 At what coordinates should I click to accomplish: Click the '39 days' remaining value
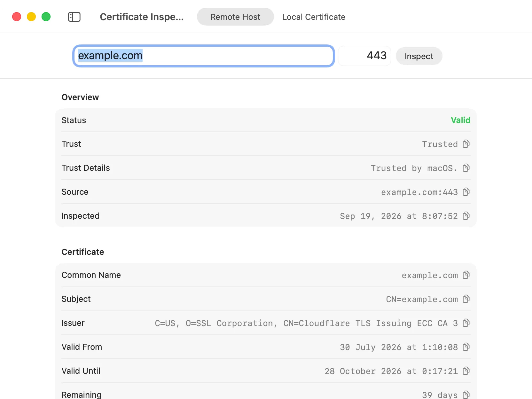(440, 395)
